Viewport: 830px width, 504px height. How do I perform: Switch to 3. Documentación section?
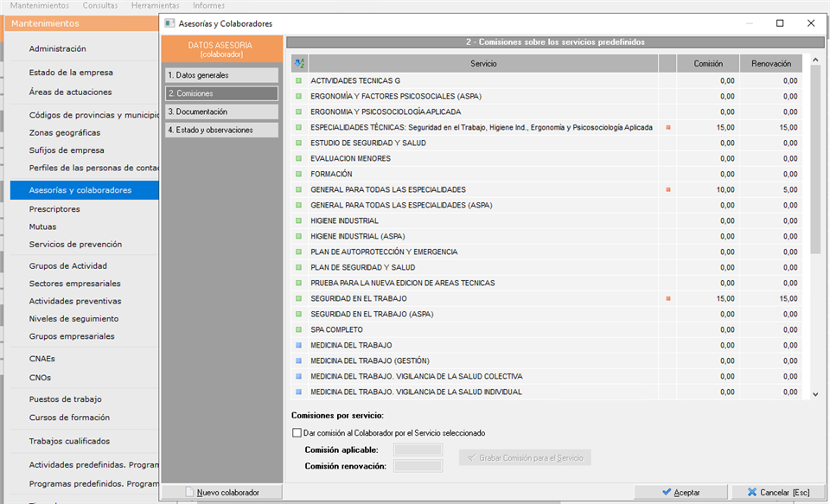pyautogui.click(x=222, y=112)
